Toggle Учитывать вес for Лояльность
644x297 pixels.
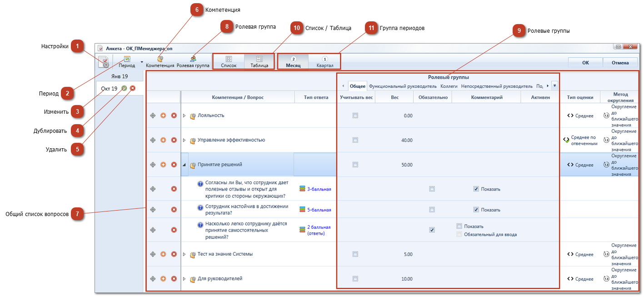pyautogui.click(x=355, y=116)
